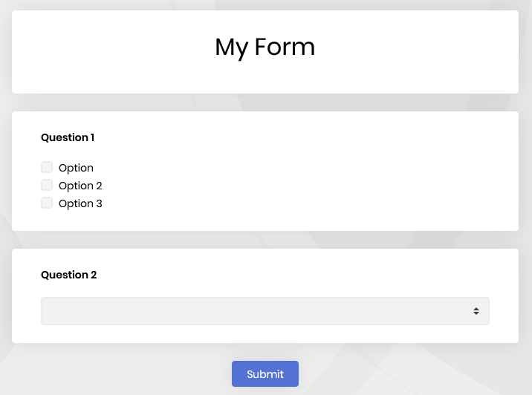Click the "Option 2" label text

80,186
